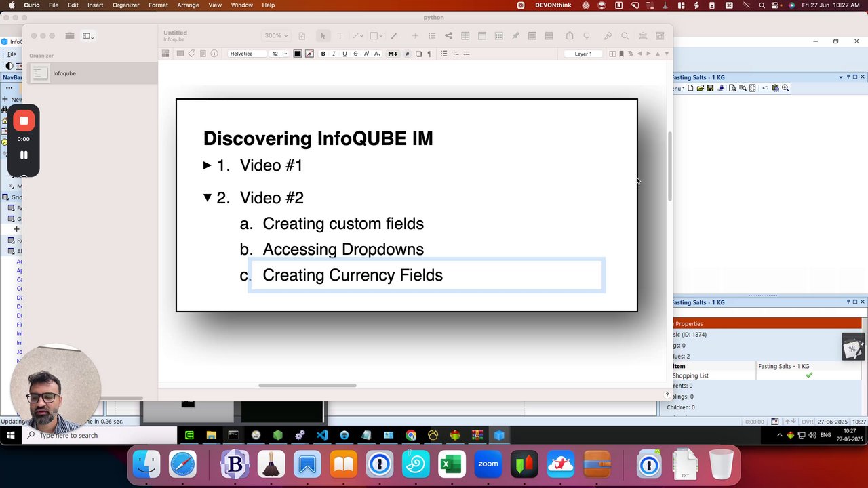Open the Library shelf icon
Viewport: 868px width, 488px height.
[642, 36]
